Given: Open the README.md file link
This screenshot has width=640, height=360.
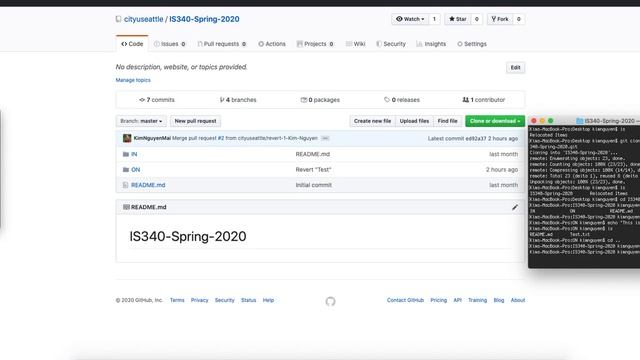Looking at the screenshot, I should 148,185.
